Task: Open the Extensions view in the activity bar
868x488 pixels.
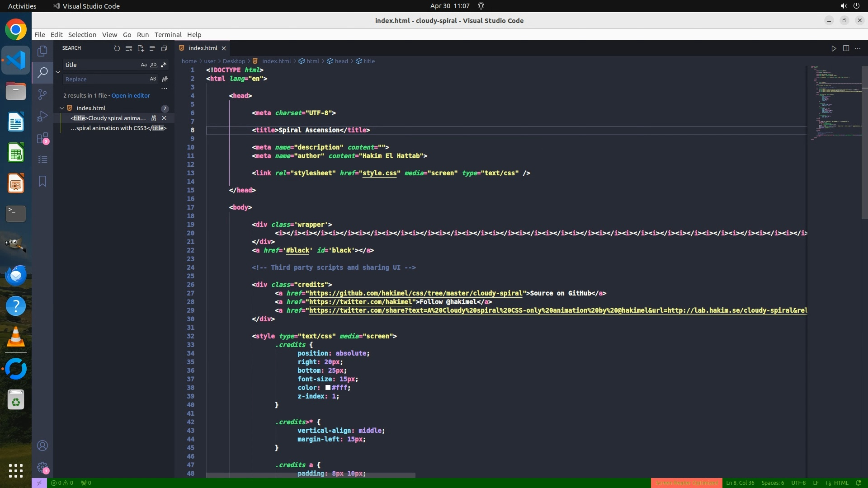Action: point(42,138)
